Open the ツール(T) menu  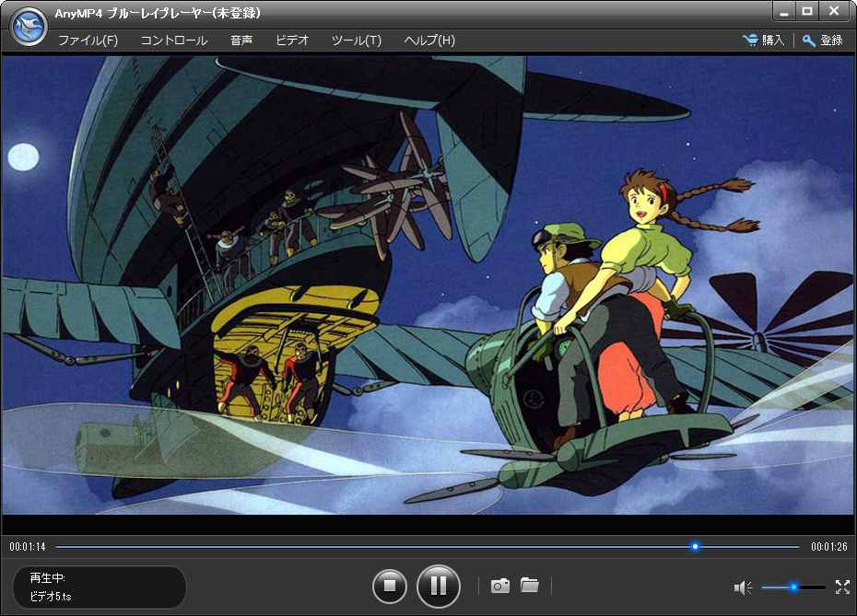[357, 41]
